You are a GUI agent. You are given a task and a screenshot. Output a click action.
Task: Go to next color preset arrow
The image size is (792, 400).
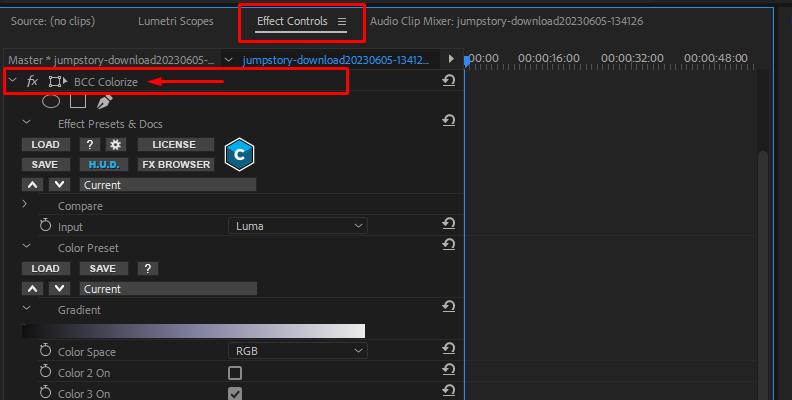coord(59,288)
